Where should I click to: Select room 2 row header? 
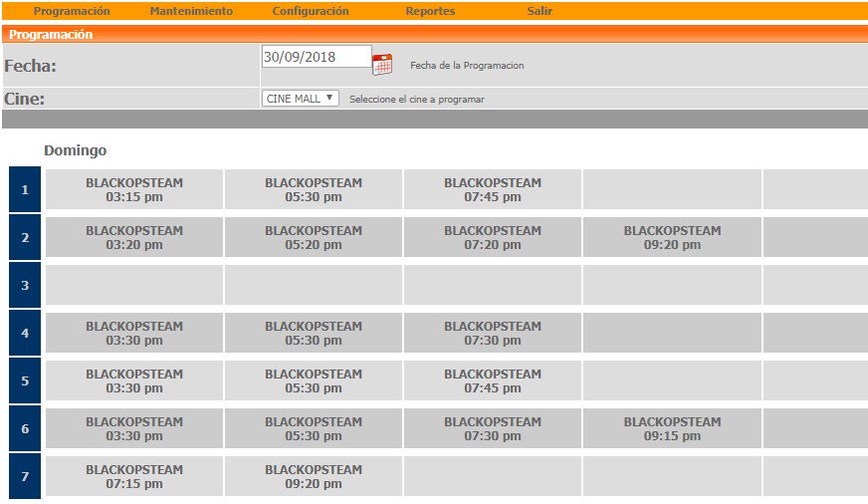coord(25,237)
